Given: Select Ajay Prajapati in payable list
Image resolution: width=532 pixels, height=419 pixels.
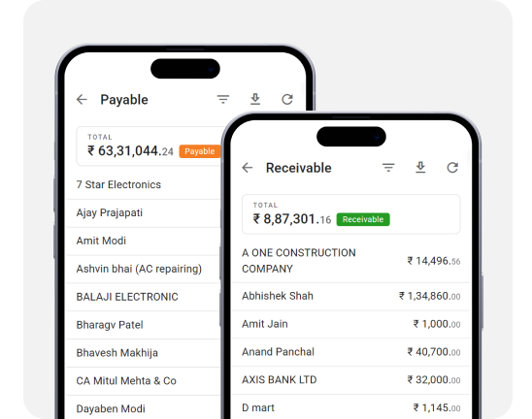Looking at the screenshot, I should pos(144,213).
